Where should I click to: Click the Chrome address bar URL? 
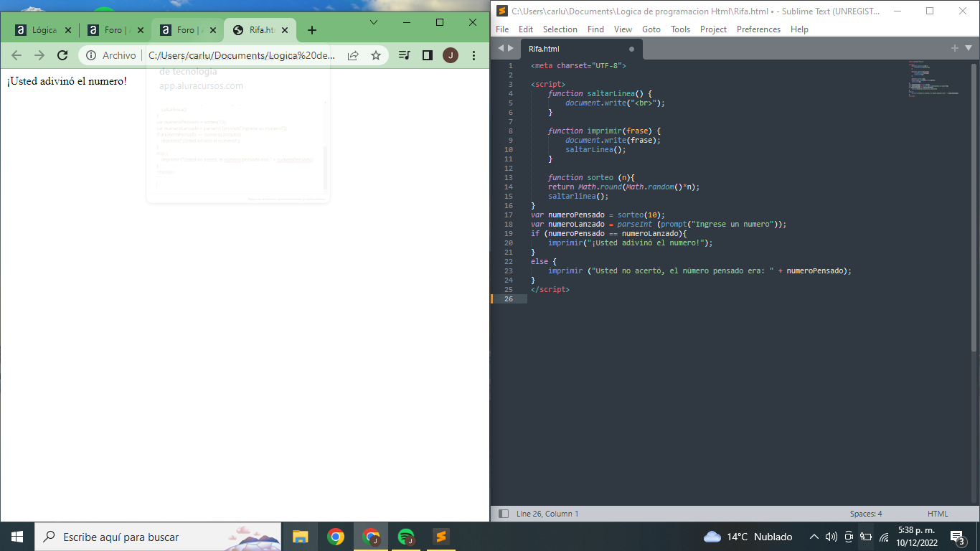coord(242,55)
